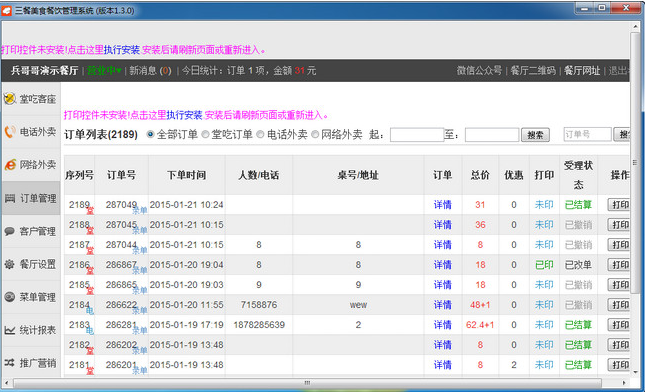Click the horizontal scrollbar right arrow
The height and width of the screenshot is (392, 645).
coord(624,383)
